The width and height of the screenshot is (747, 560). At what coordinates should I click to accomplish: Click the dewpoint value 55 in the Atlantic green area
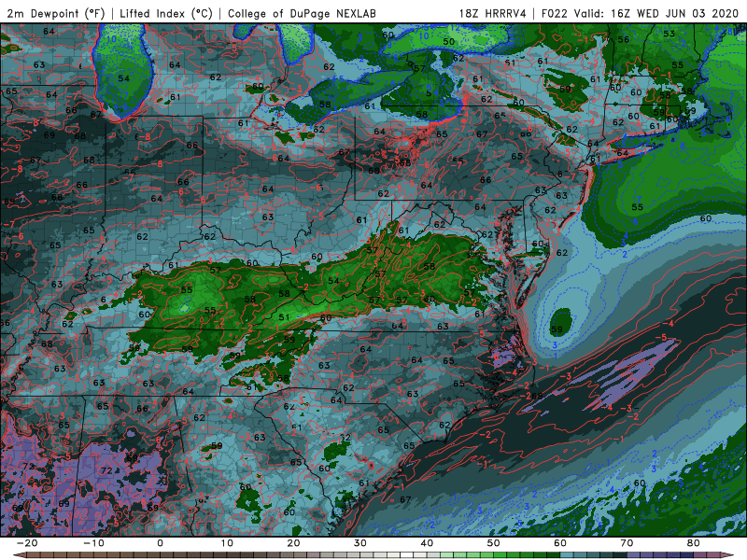638,207
